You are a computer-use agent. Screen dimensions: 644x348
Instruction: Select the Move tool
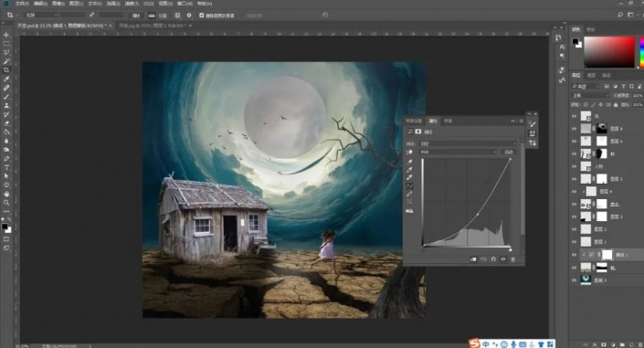(x=6, y=35)
